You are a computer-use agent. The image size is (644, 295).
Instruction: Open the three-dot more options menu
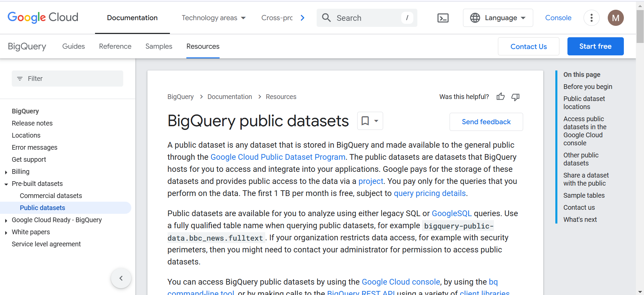click(592, 18)
